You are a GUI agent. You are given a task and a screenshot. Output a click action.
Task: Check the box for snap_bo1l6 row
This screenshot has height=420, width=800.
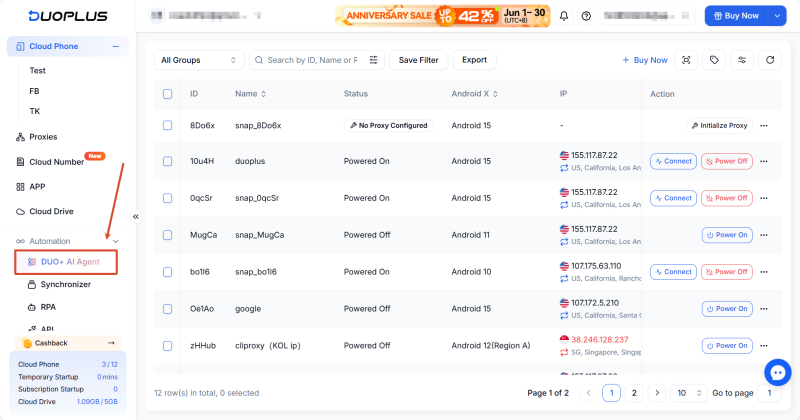click(x=167, y=272)
